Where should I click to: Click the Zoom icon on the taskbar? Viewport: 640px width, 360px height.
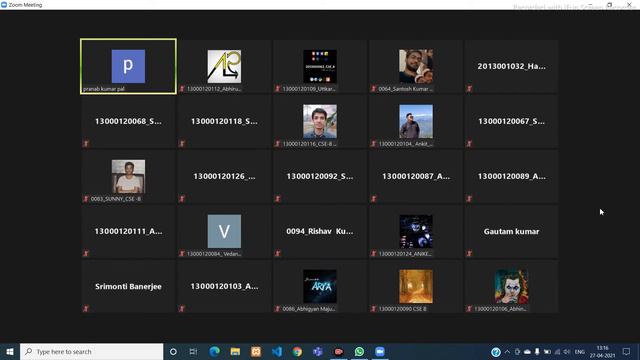380,351
